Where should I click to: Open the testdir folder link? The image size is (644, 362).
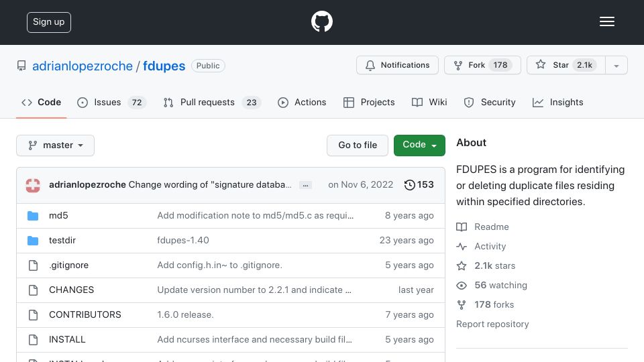click(x=62, y=240)
